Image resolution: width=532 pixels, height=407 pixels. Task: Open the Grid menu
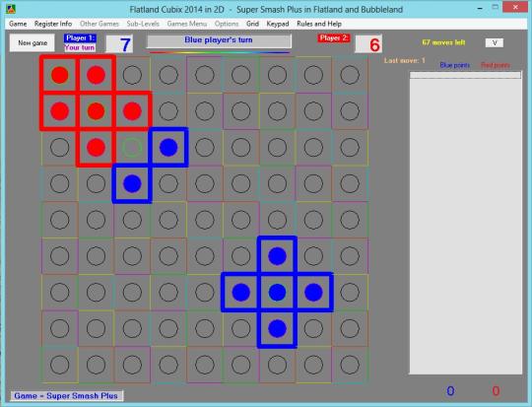252,24
